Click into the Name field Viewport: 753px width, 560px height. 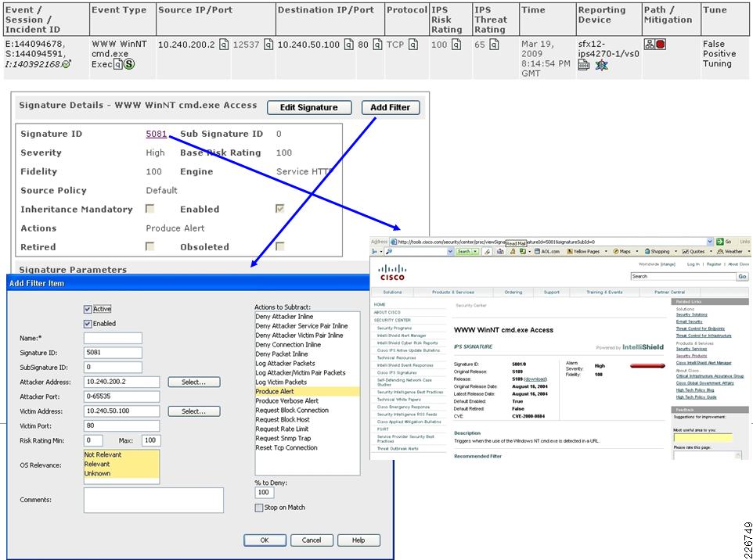coord(113,339)
